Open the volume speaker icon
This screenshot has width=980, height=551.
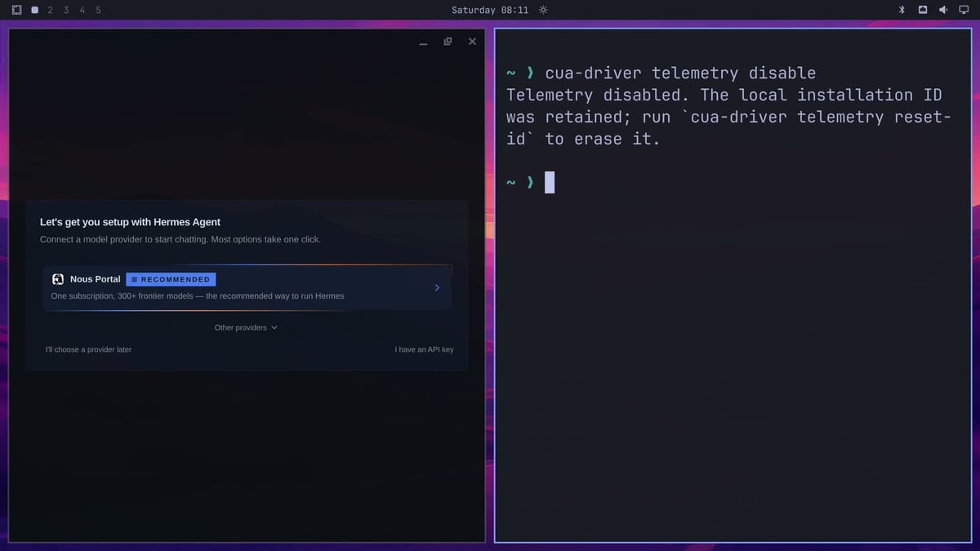[943, 10]
